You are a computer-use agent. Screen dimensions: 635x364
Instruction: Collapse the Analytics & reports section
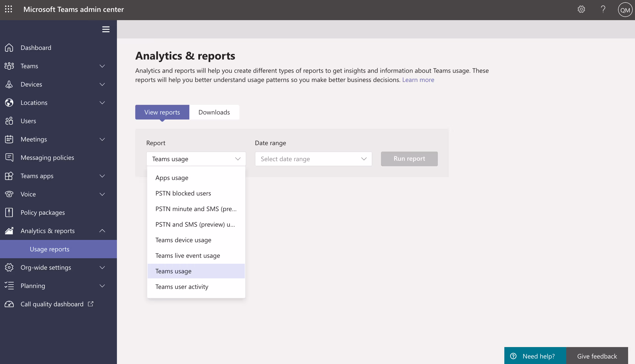pyautogui.click(x=102, y=231)
